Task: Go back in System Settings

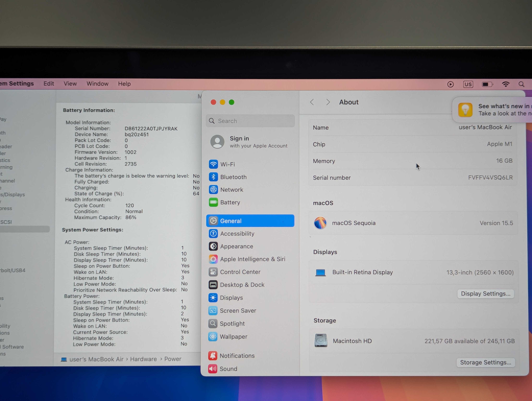Action: 312,102
